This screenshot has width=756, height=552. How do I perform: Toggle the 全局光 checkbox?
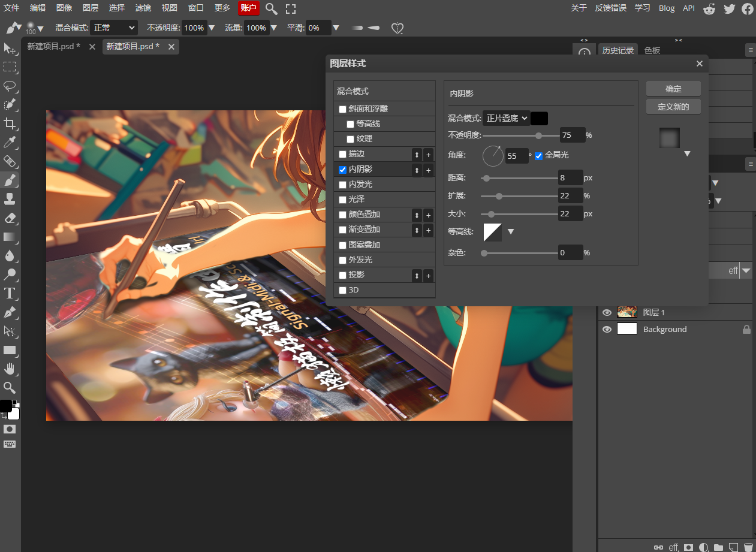[538, 156]
